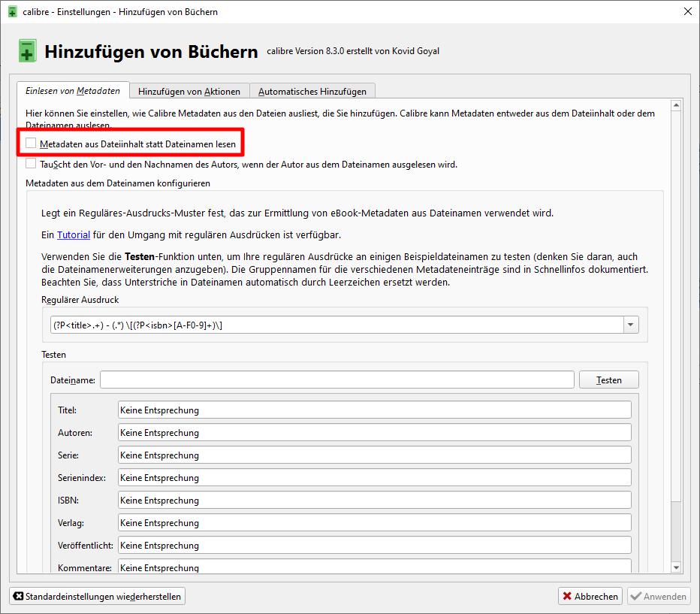Click the Serie result field
Image resolution: width=700 pixels, height=614 pixels.
pos(375,455)
